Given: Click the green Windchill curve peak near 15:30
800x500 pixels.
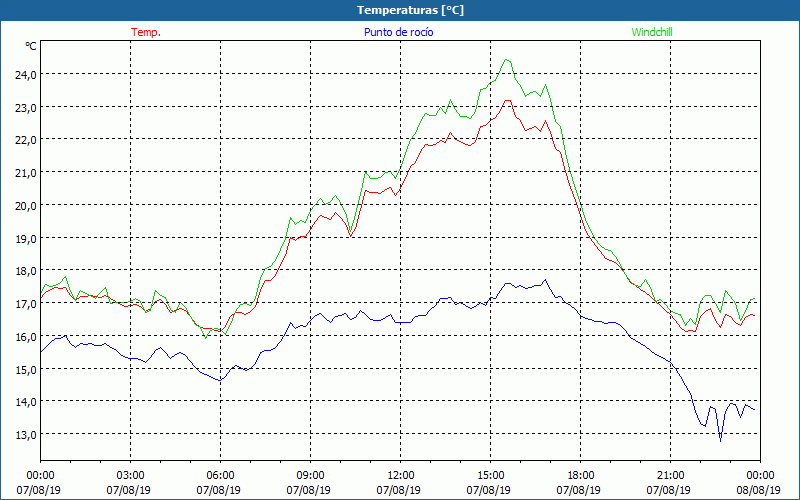Looking at the screenshot, I should (506, 60).
